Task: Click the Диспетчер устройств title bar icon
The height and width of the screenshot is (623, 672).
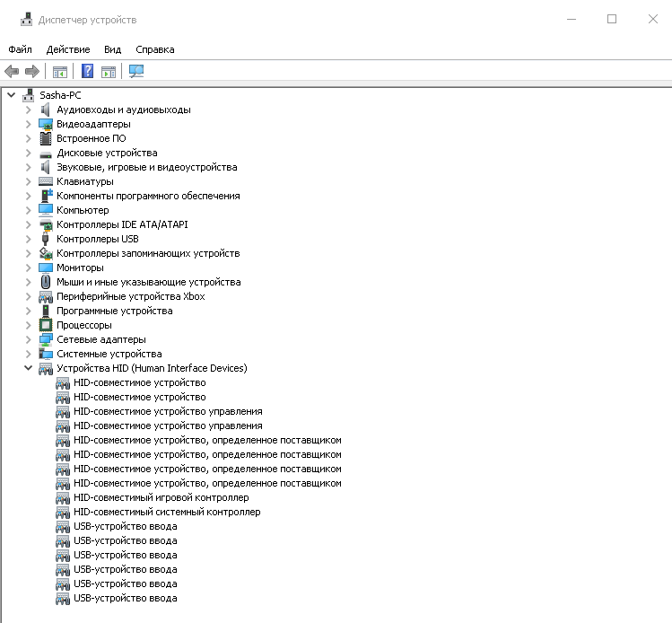Action: (27, 20)
